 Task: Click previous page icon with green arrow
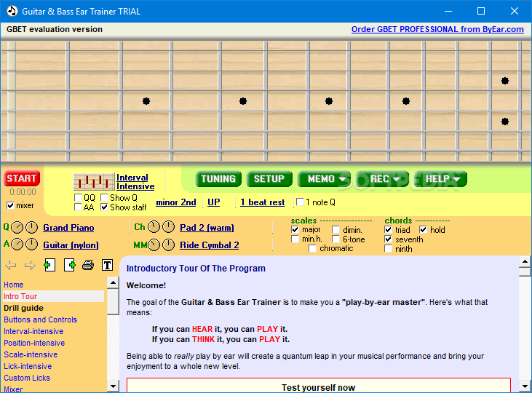(x=49, y=265)
